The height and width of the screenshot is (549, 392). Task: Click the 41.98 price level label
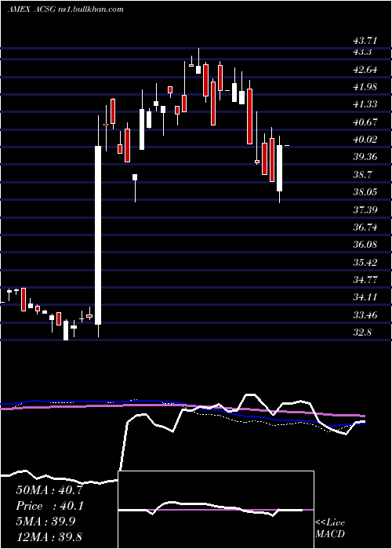[365, 87]
